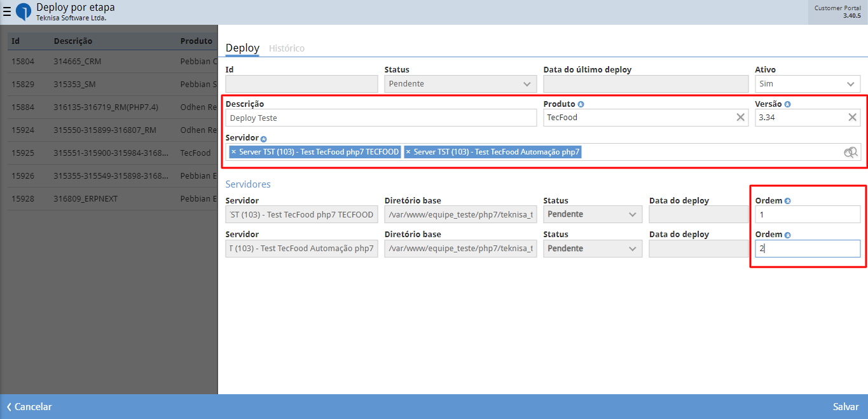Select the row 316135-316719_RM(PHP7.4)
This screenshot has width=868, height=419.
click(x=113, y=107)
